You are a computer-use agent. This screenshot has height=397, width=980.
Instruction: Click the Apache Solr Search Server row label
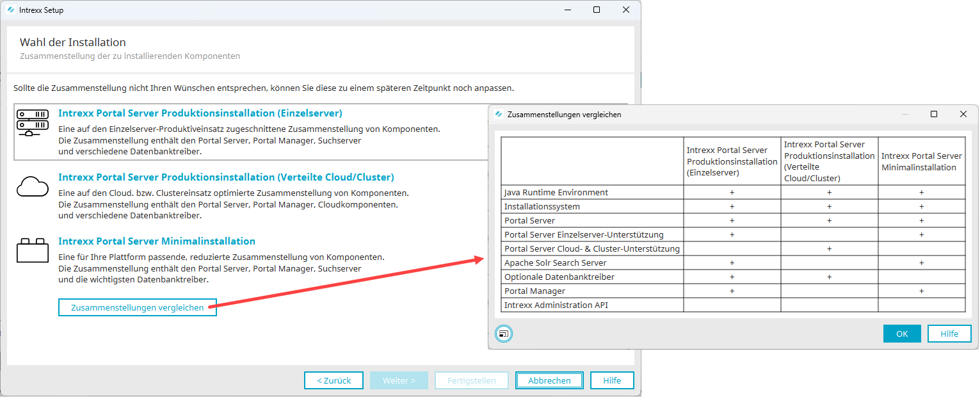coord(555,263)
